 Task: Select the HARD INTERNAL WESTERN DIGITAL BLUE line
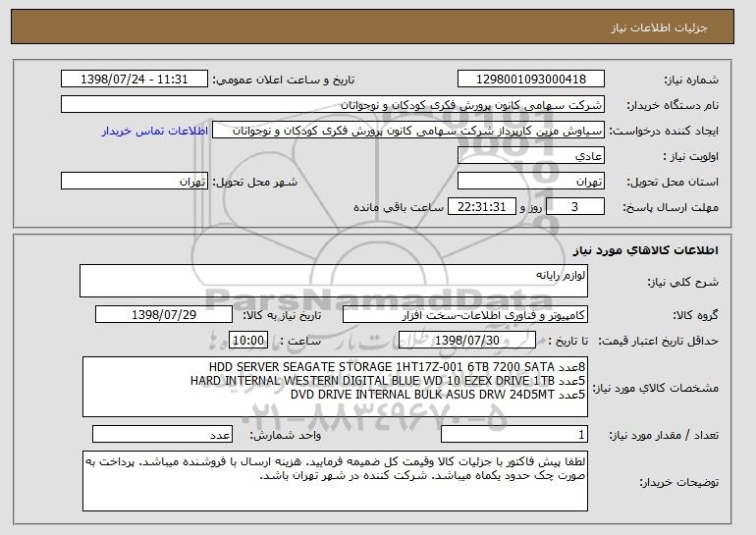click(388, 381)
